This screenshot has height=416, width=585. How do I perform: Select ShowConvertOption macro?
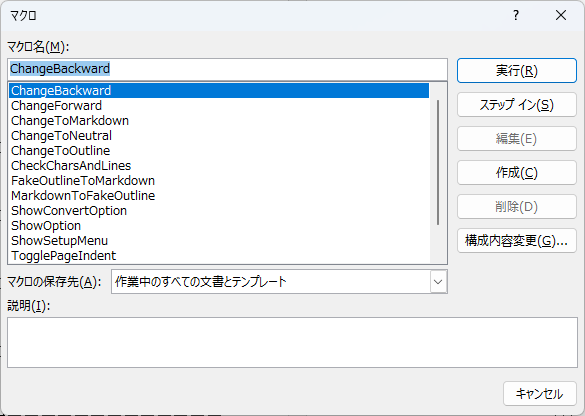(x=219, y=211)
